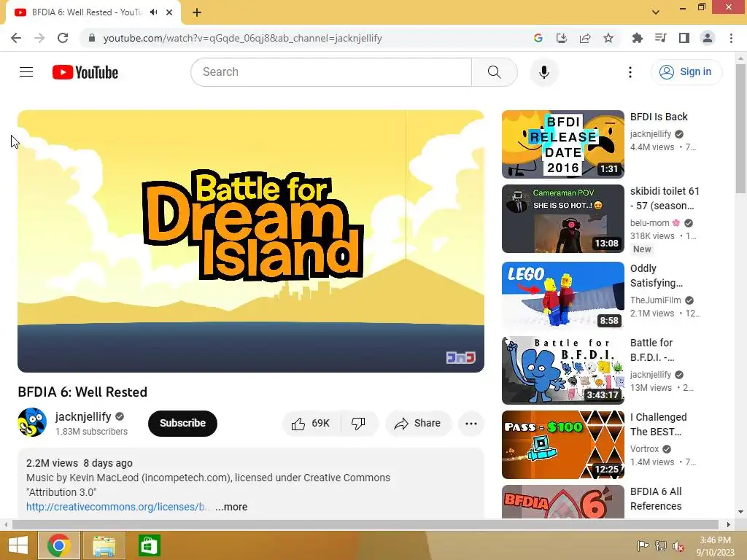The width and height of the screenshot is (747, 560).
Task: Open Action Center flag tray icon
Action: point(643,545)
